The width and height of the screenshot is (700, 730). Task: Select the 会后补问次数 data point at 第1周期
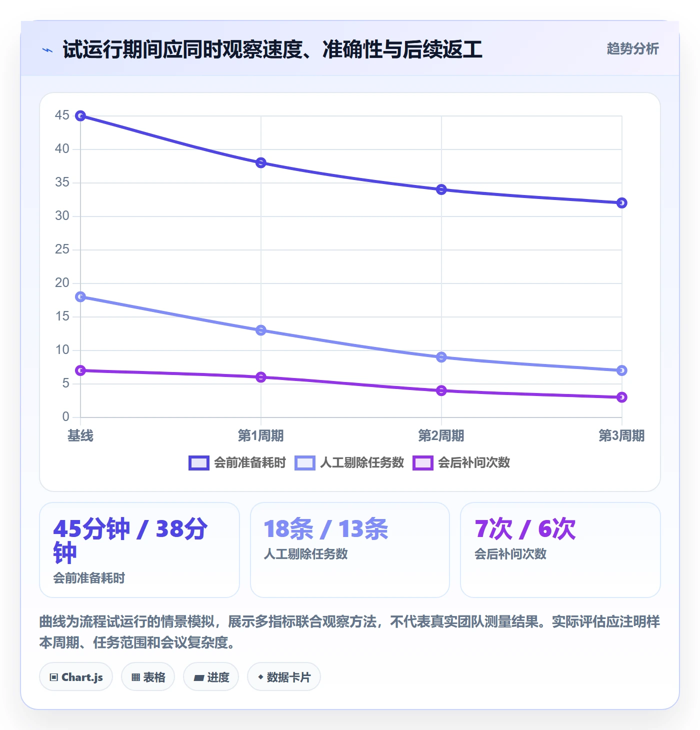261,377
